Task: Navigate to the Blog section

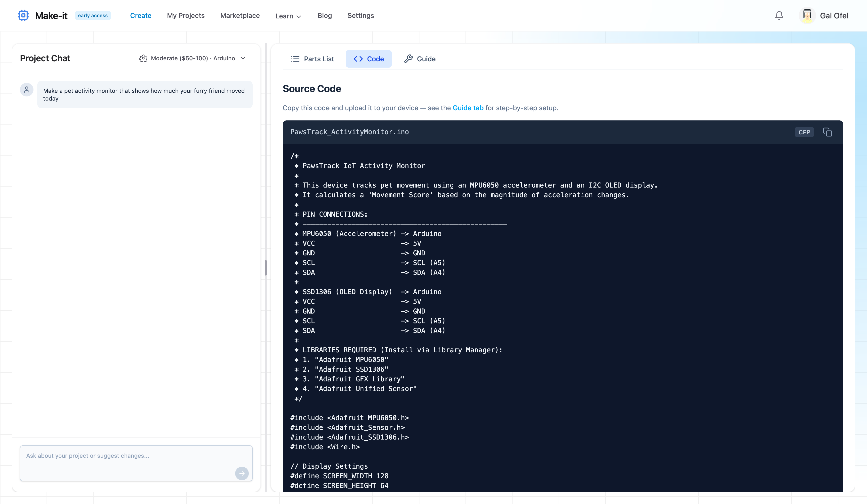Action: [x=324, y=16]
